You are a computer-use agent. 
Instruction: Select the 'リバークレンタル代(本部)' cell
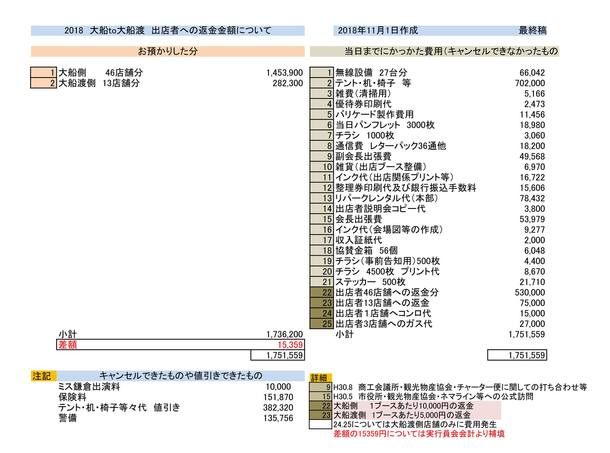click(x=383, y=198)
